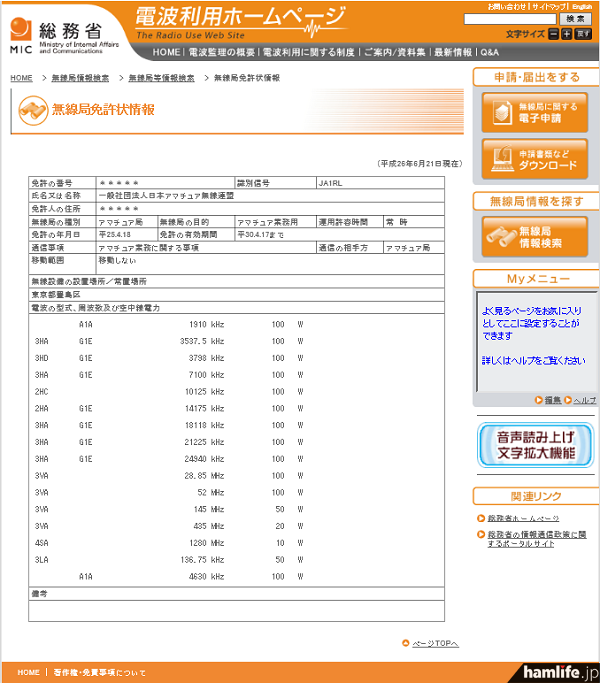Image resolution: width=600 pixels, height=683 pixels.
Task: Increase text size with plus button
Action: click(x=566, y=33)
